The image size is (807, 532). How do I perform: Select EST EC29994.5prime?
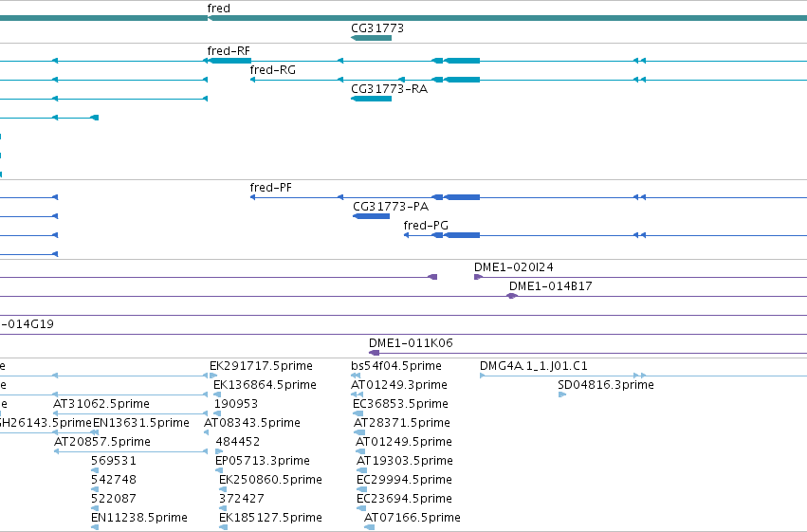pyautogui.click(x=405, y=480)
